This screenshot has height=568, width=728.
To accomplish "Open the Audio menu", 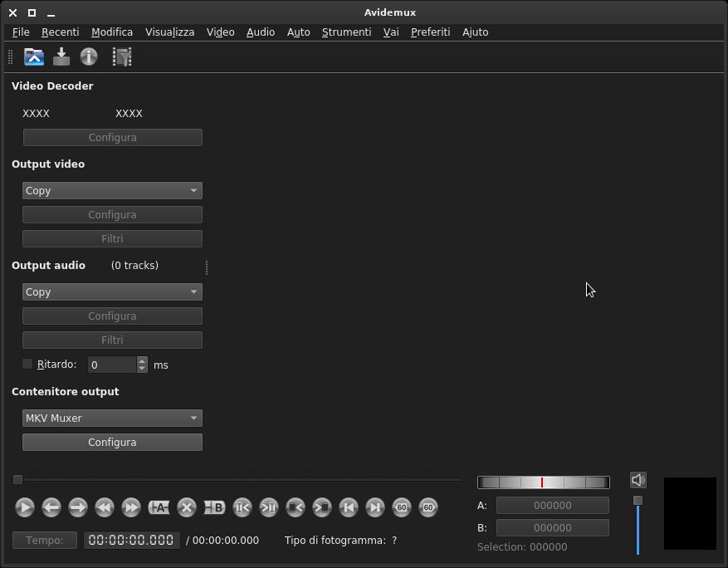I will pyautogui.click(x=261, y=32).
